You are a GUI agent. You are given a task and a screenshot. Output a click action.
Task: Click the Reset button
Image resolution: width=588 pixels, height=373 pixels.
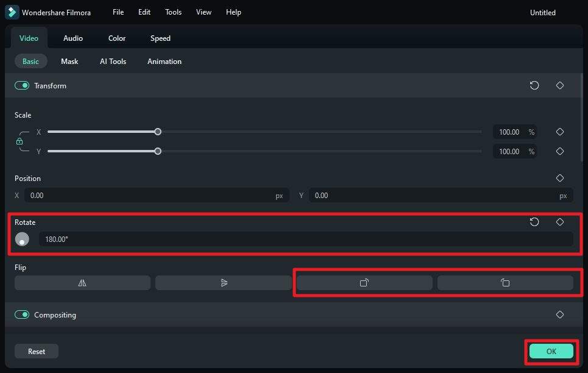click(37, 351)
